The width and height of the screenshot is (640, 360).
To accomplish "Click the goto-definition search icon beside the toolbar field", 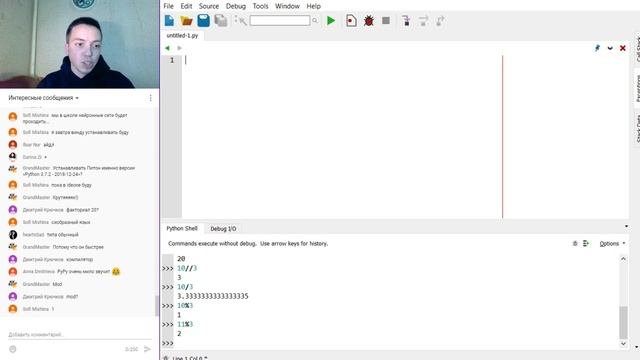I will tap(240, 20).
